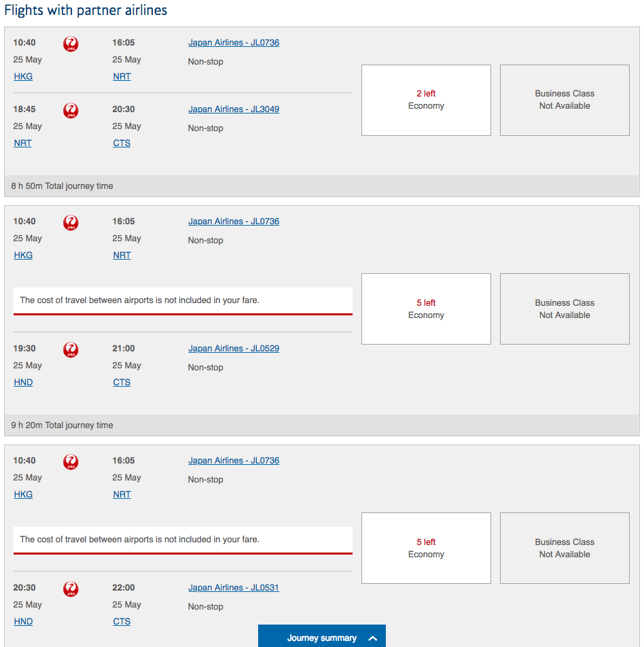
Task: Expand Journey summary chevron arrow
Action: click(372, 638)
